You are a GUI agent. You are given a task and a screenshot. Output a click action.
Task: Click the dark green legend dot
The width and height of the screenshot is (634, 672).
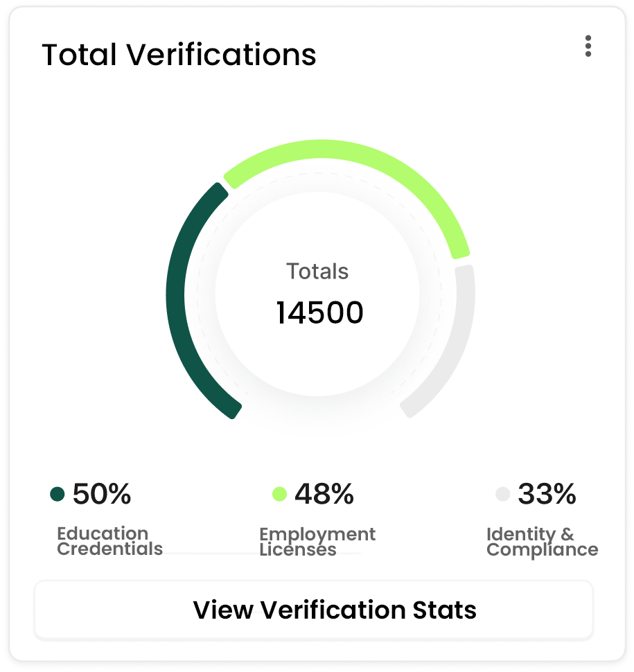click(x=58, y=495)
